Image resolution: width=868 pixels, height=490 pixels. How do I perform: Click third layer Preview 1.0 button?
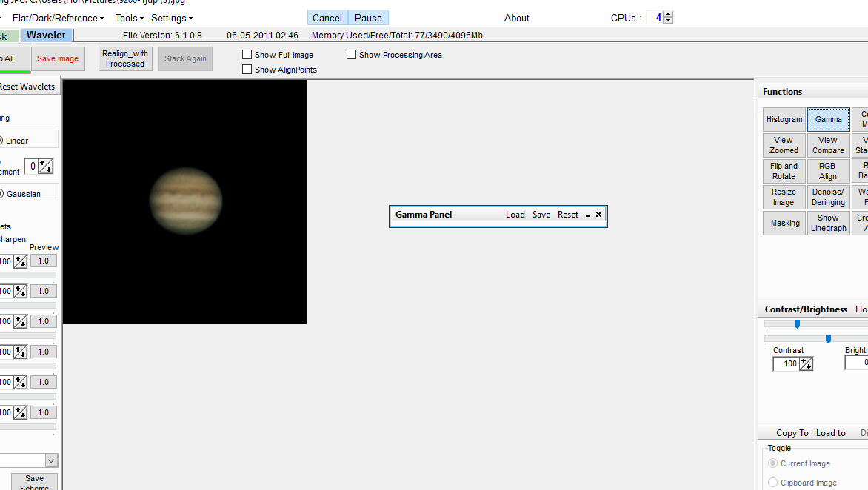pyautogui.click(x=43, y=321)
